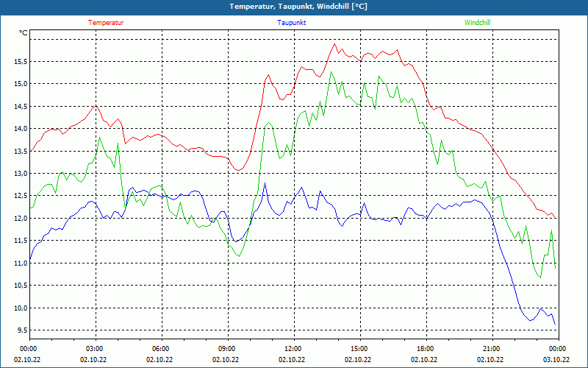Click the 15:00 time axis label
Viewport: 588px width, 368px height.
point(359,349)
